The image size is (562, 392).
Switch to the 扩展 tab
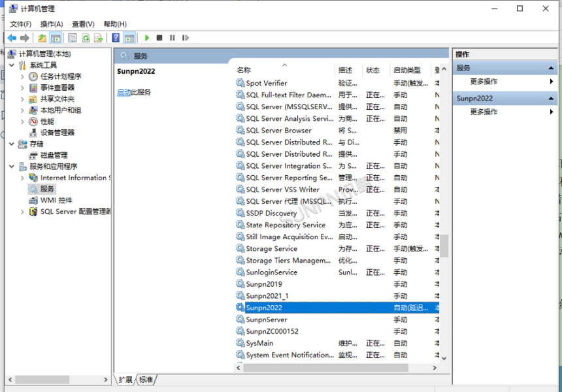tap(125, 380)
